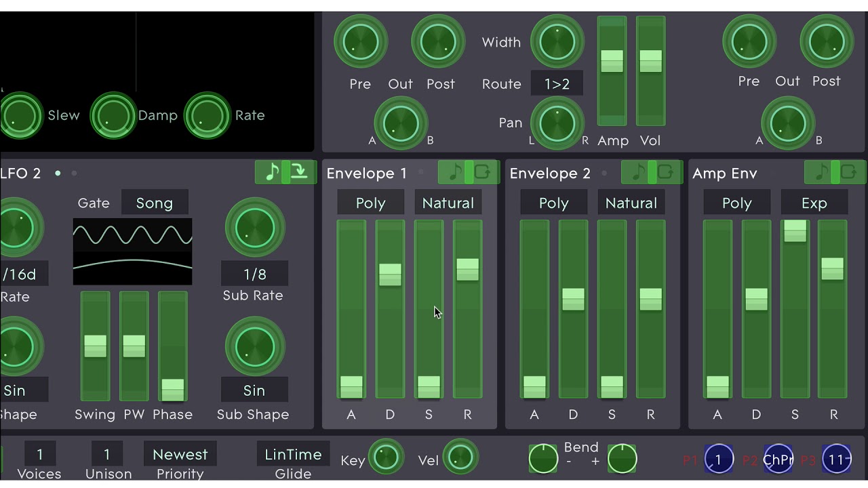Click the Envelope 1 Sustain slider handle
The width and height of the screenshot is (868, 488).
429,386
